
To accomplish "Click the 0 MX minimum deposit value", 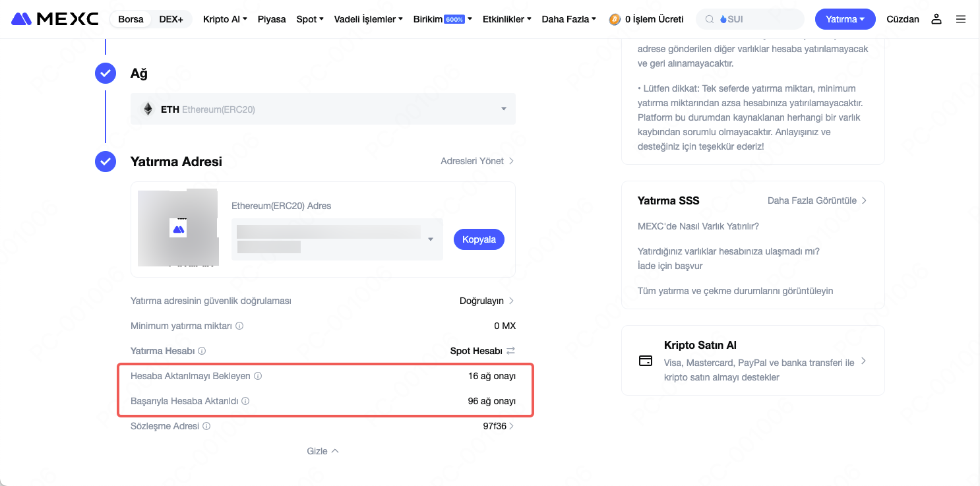I will click(505, 326).
